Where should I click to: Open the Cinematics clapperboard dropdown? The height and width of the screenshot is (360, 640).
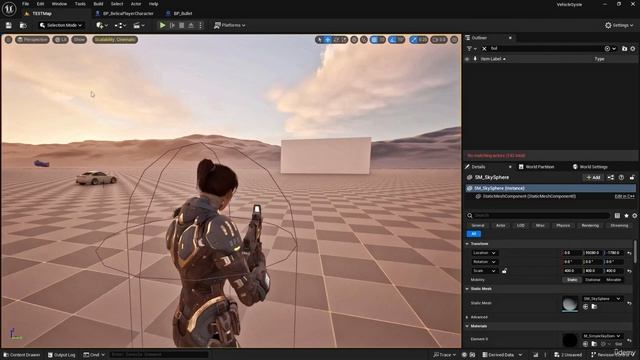139,25
